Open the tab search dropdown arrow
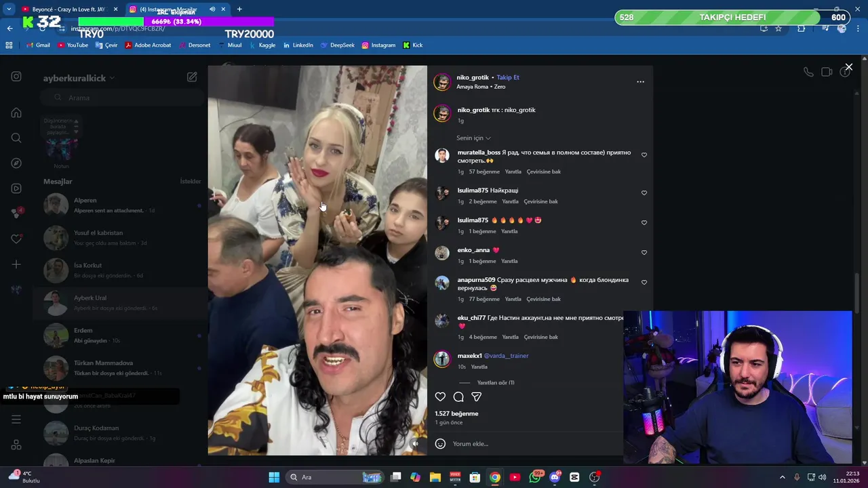Screen dimensions: 868x488 point(9,9)
